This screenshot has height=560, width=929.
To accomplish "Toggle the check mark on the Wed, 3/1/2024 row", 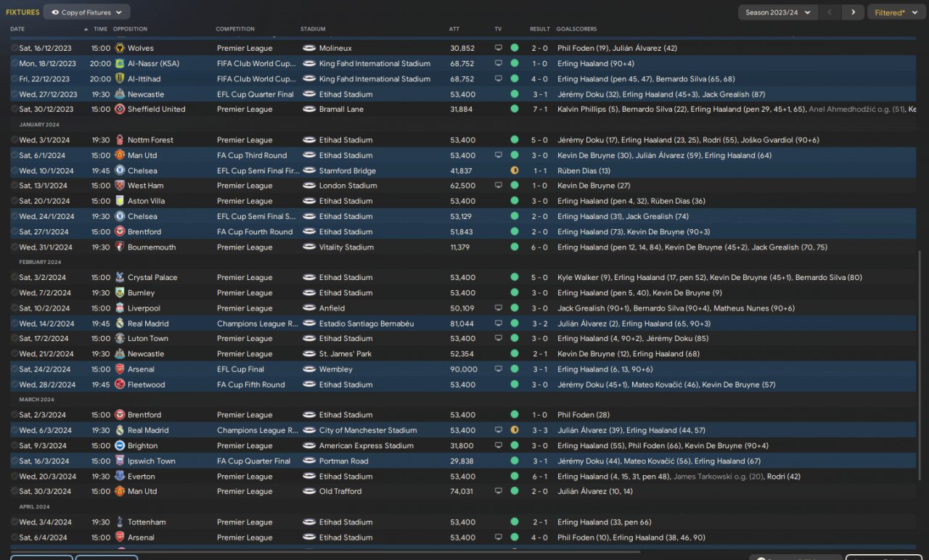I will 15,140.
